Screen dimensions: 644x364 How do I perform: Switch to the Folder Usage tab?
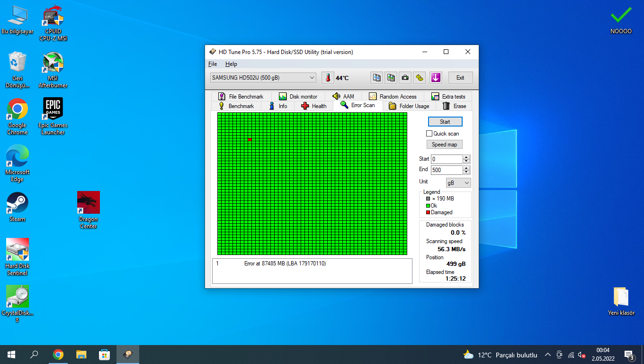click(409, 106)
